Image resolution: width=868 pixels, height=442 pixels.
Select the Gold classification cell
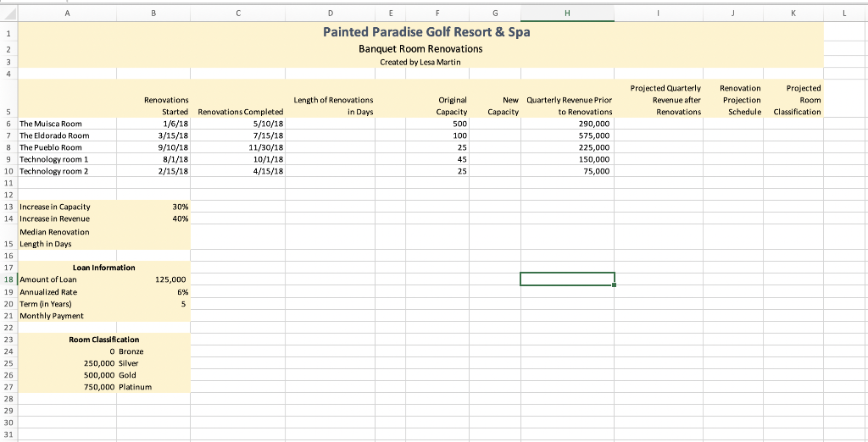pos(153,375)
